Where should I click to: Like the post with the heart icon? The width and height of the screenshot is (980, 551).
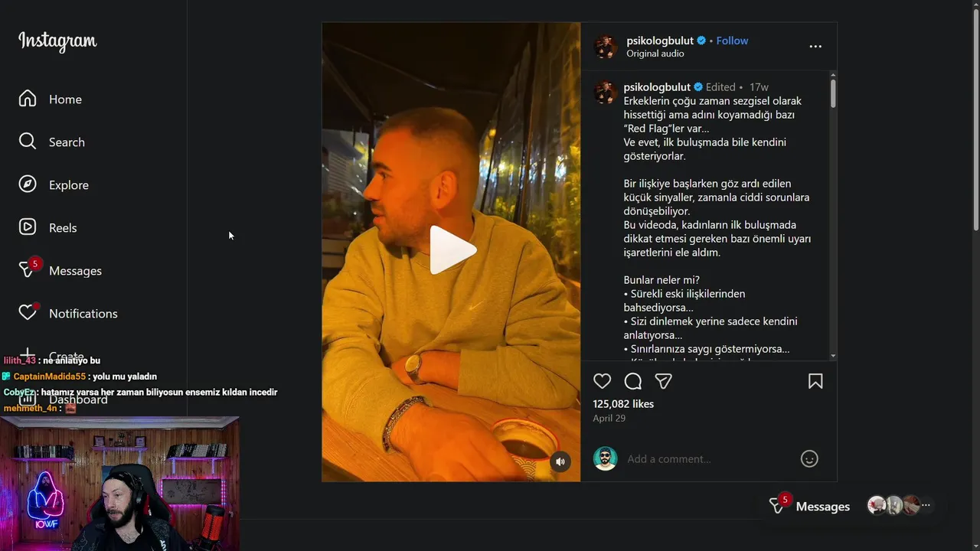point(603,381)
